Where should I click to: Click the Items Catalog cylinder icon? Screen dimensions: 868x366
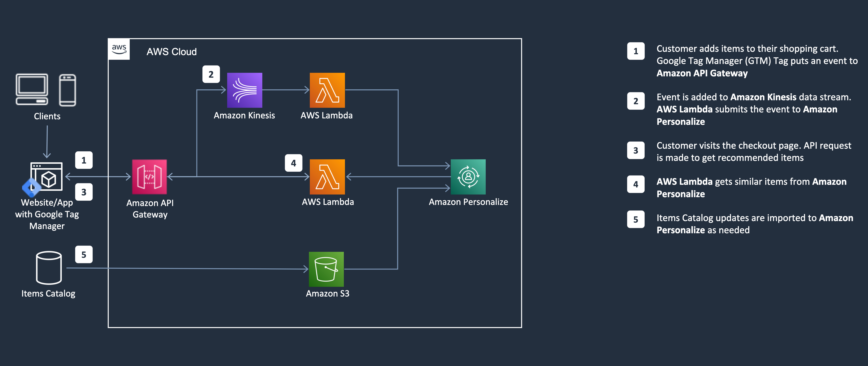point(49,268)
